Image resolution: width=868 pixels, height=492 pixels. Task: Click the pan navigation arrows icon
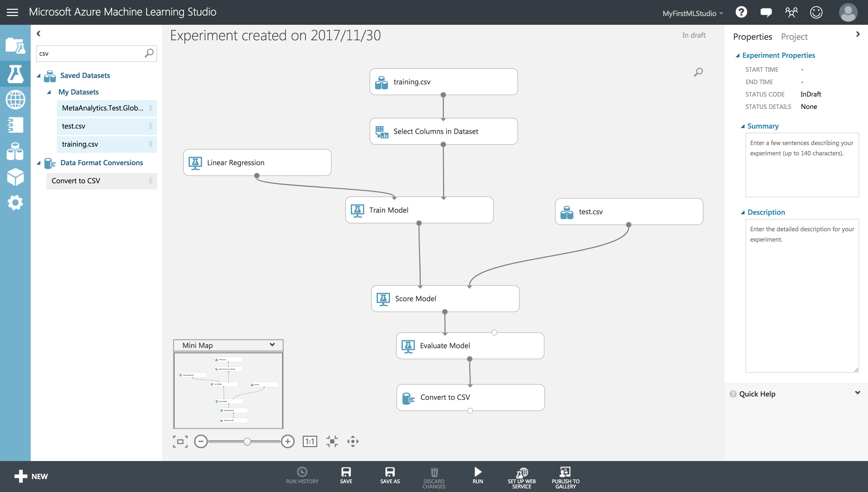point(353,441)
